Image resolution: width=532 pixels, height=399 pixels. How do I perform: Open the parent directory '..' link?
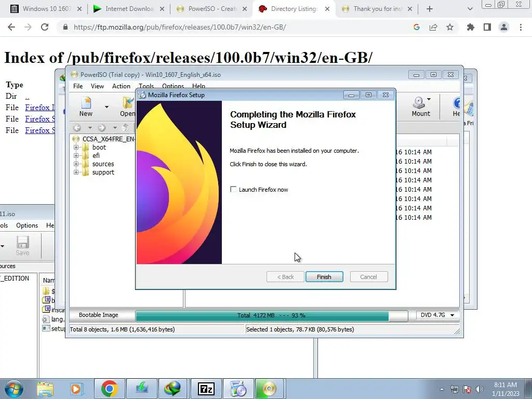point(27,96)
